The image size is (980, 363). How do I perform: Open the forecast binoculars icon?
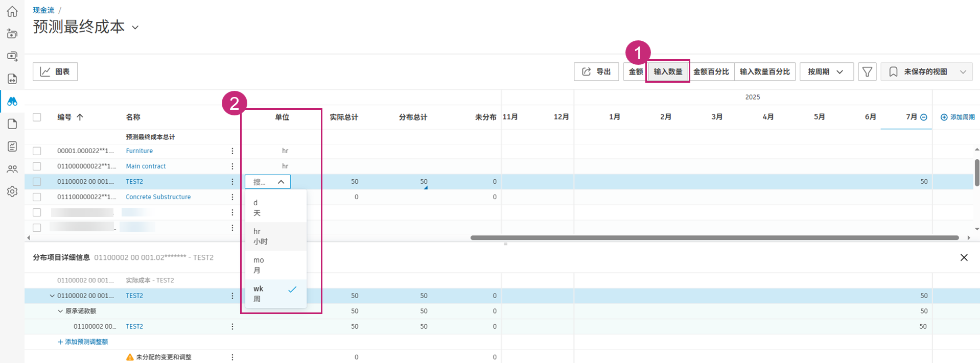tap(12, 101)
